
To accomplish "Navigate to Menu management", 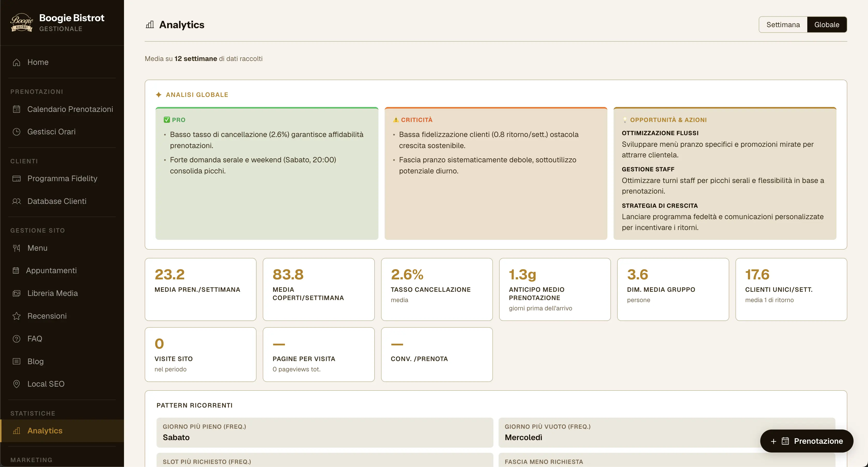I will pos(62,248).
